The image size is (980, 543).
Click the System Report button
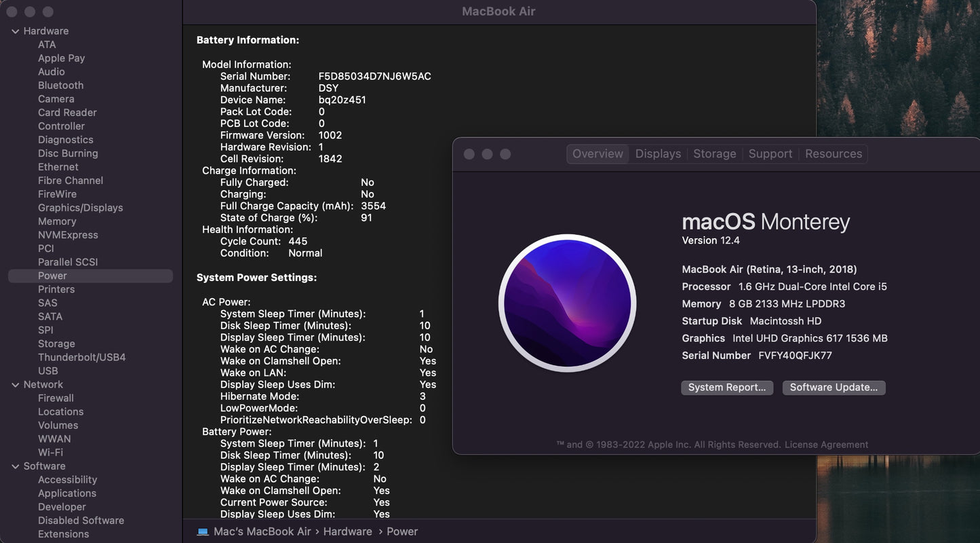pos(726,388)
